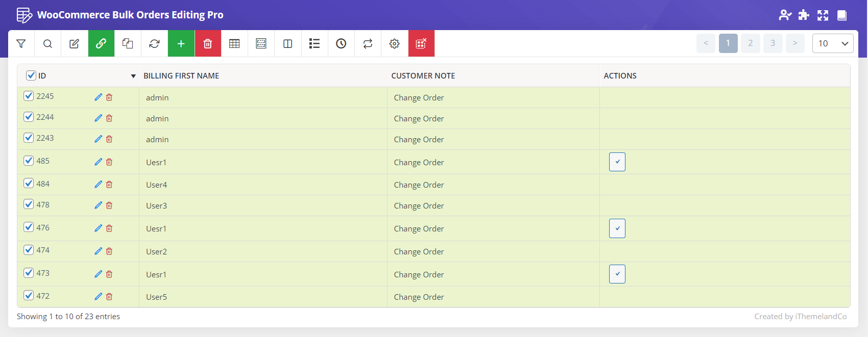Click the WooCommerce Bulk Orders Editing logo icon
The height and width of the screenshot is (337, 868).
coord(24,15)
